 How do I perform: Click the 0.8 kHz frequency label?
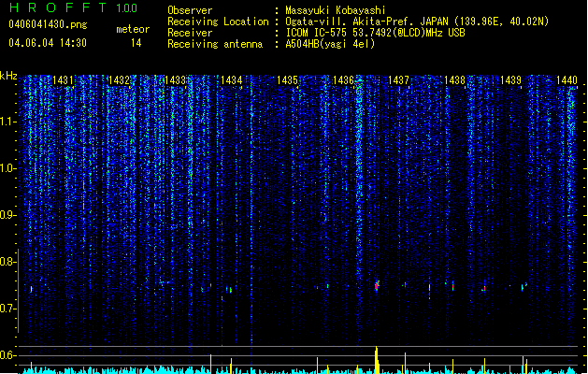(7, 262)
